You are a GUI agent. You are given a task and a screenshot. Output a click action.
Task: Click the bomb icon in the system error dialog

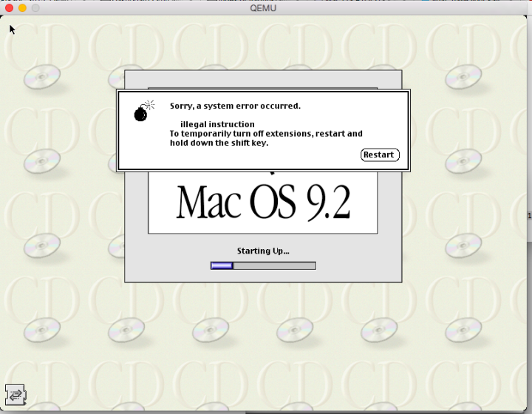pos(144,111)
